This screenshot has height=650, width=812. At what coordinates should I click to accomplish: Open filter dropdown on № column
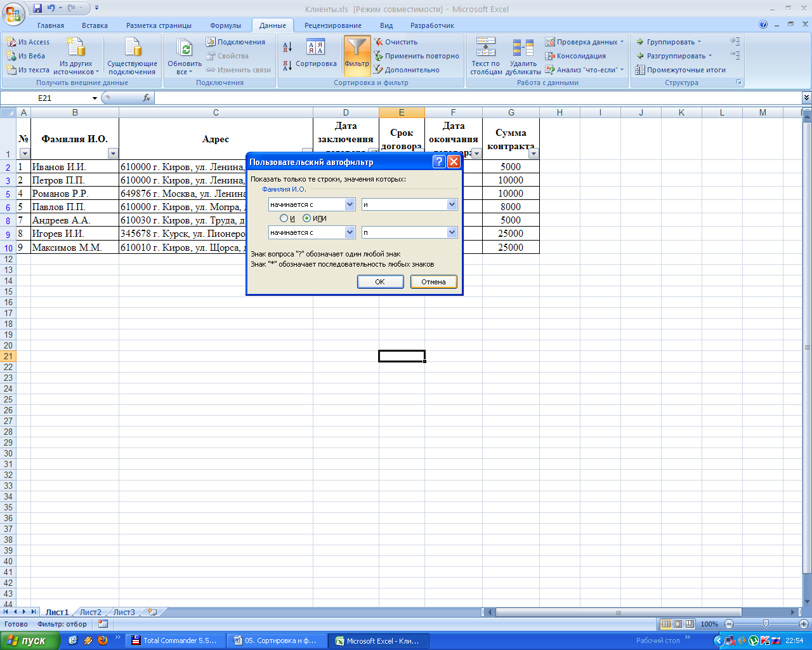click(x=25, y=153)
